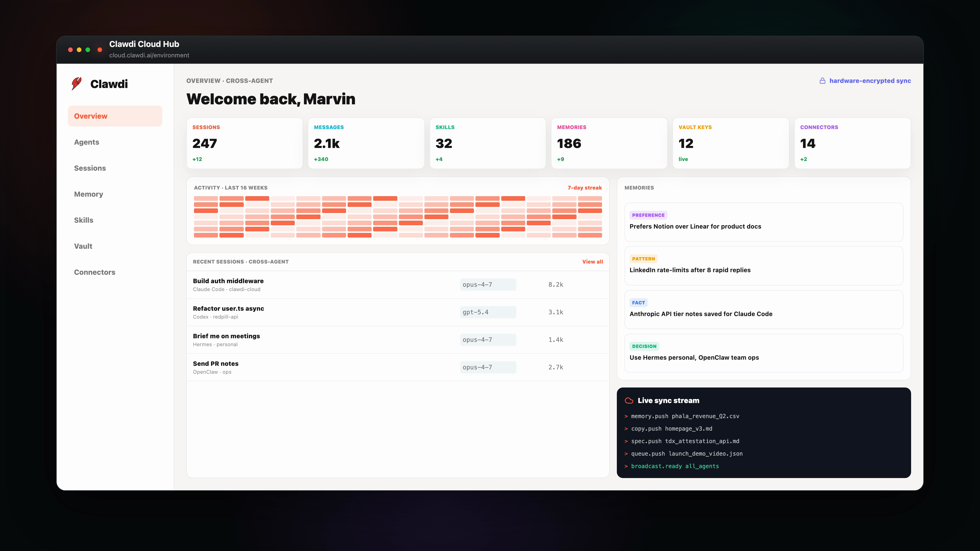Click the cloud icon in Live sync stream
Screen dimensions: 980x551
pos(629,400)
